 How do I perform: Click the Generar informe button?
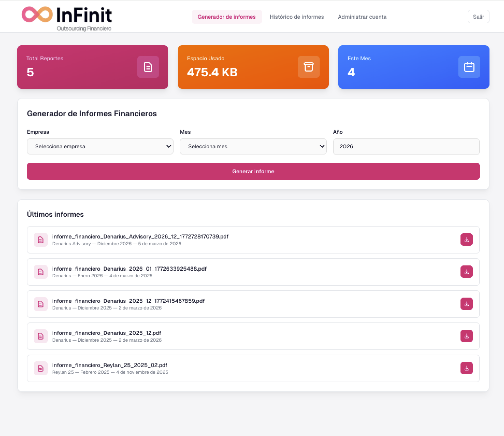click(253, 171)
